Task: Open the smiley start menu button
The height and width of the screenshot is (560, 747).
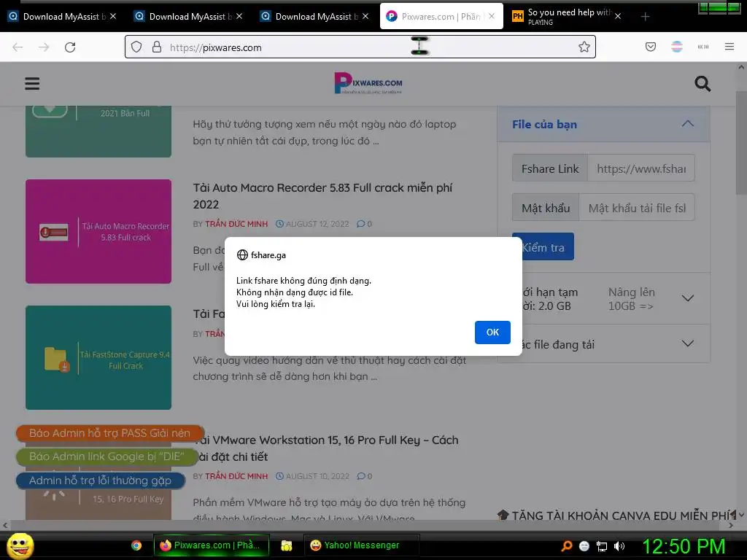Action: click(x=20, y=545)
